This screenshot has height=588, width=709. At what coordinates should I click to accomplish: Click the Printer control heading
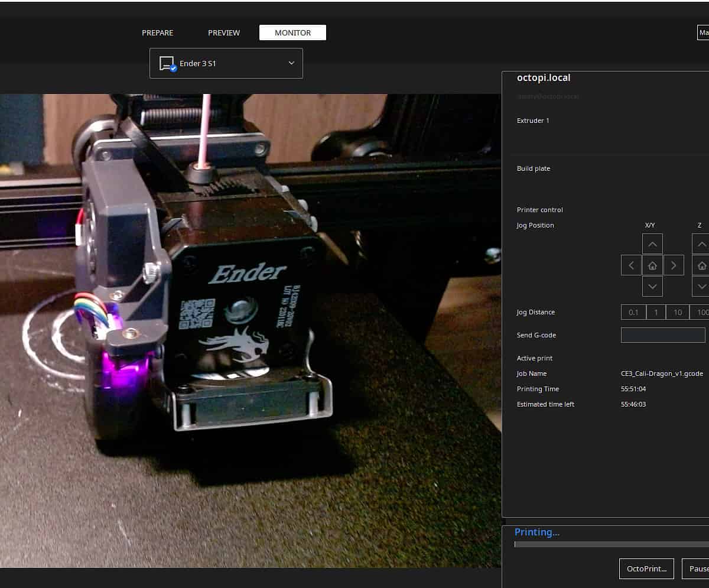point(540,210)
